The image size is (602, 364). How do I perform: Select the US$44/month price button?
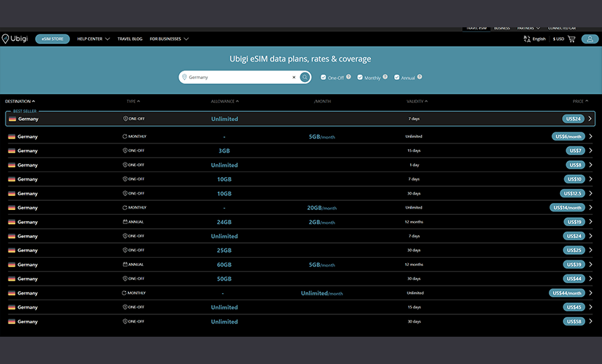567,293
